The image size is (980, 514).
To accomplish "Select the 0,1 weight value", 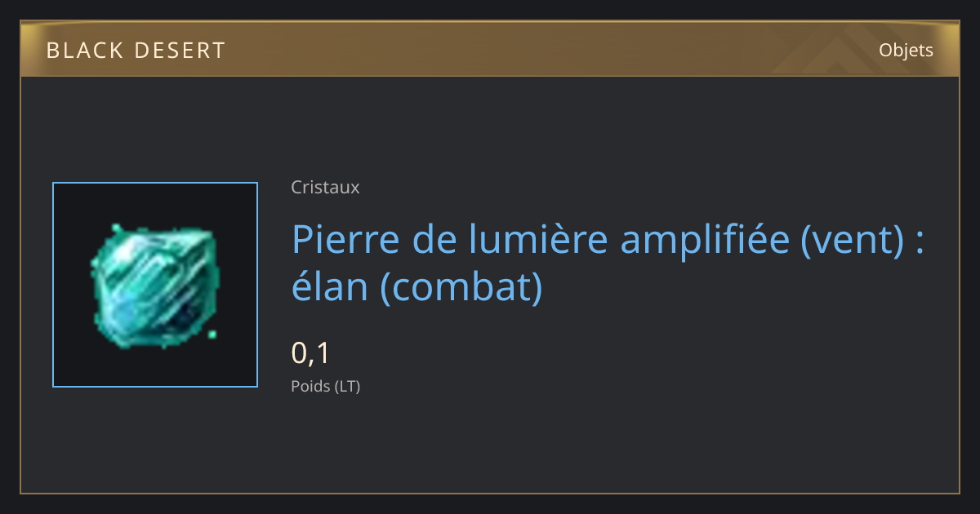I will point(310,353).
